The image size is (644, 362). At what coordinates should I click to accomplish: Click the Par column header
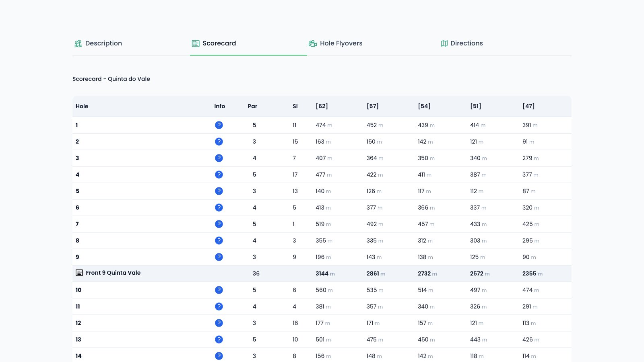tap(252, 106)
